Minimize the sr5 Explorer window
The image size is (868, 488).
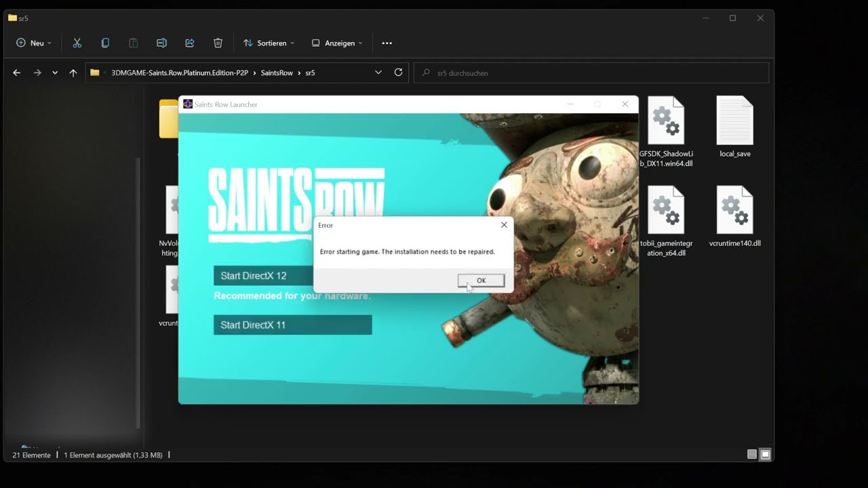(705, 18)
